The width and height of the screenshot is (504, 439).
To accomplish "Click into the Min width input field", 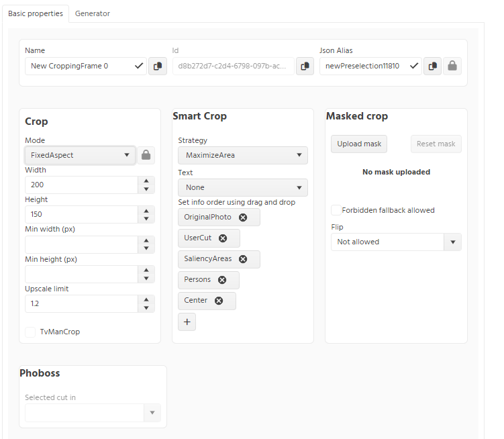I will 81,244.
